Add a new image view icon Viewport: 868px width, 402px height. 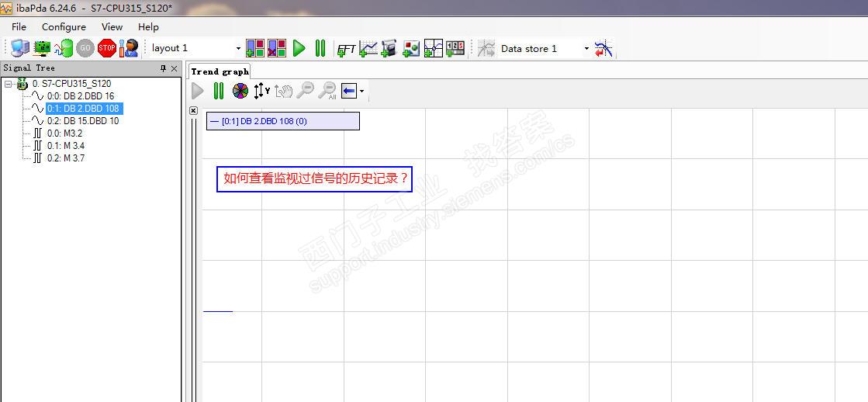(x=411, y=48)
